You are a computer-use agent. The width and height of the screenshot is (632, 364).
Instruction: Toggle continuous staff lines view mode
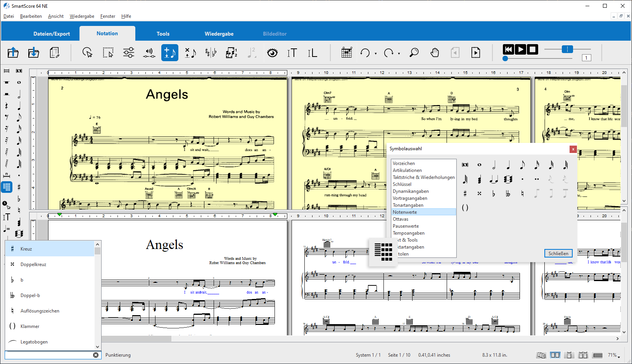(x=598, y=355)
